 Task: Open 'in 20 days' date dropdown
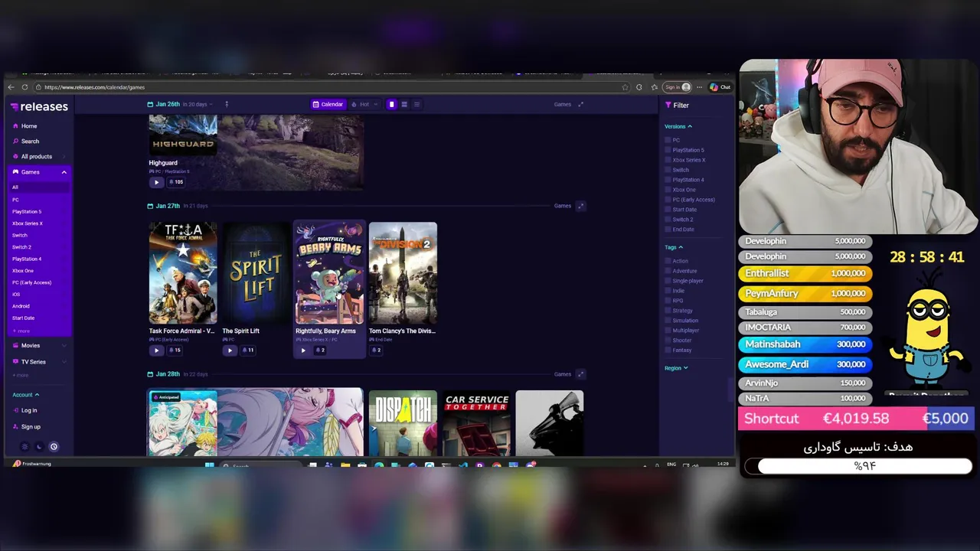[198, 104]
